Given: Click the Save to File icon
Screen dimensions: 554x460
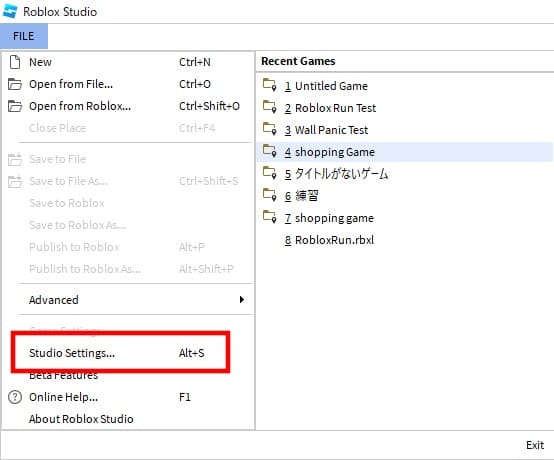Looking at the screenshot, I should point(15,159).
